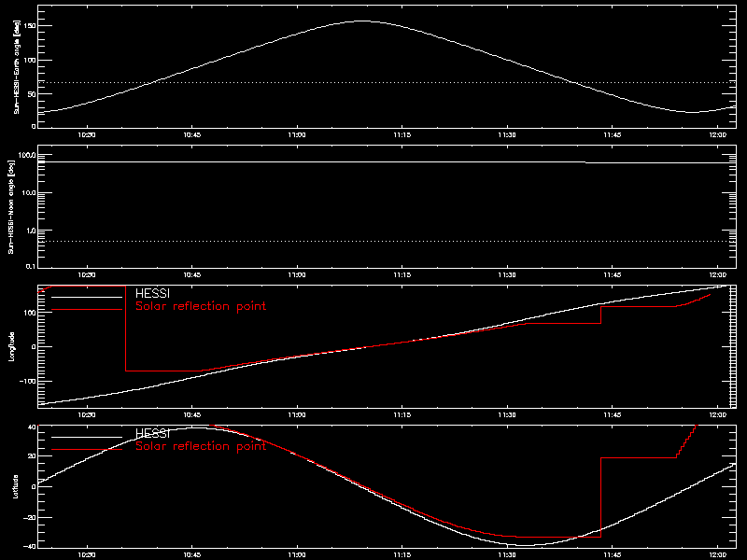Select Solar reflection point legend in longitude panel
Viewport: 747px width, 560px height.
tap(201, 306)
